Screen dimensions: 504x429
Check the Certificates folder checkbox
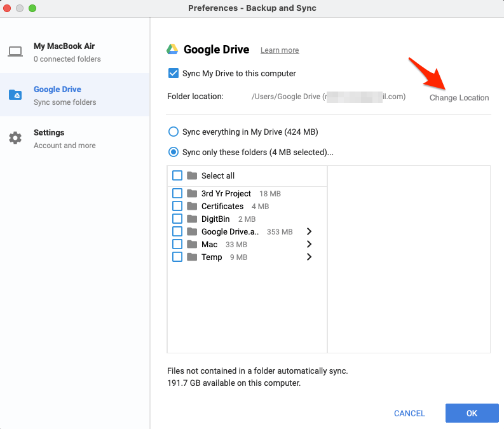point(177,206)
